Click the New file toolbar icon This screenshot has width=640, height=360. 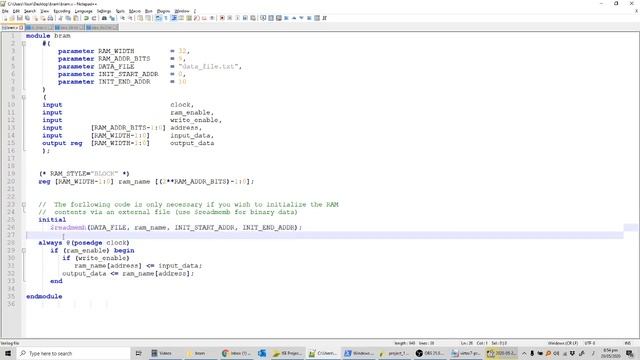pyautogui.click(x=6, y=18)
